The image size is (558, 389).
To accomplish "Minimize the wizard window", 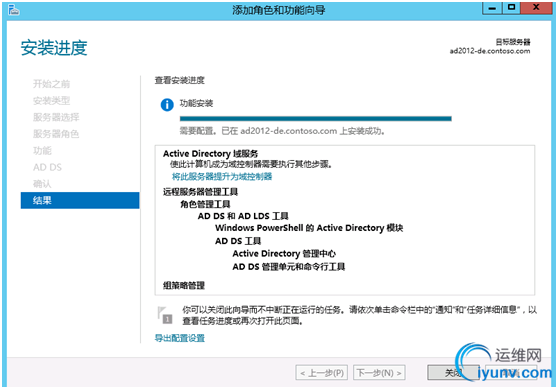I will point(492,7).
